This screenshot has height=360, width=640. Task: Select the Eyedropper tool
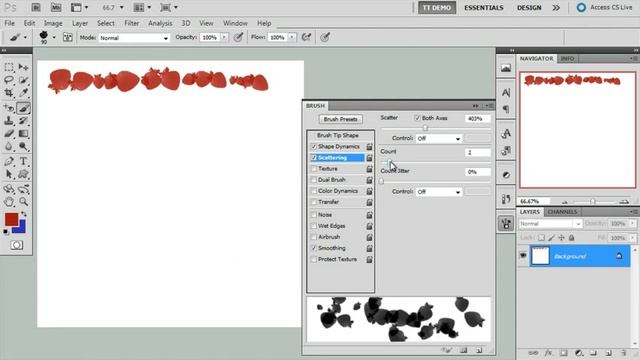click(23, 93)
